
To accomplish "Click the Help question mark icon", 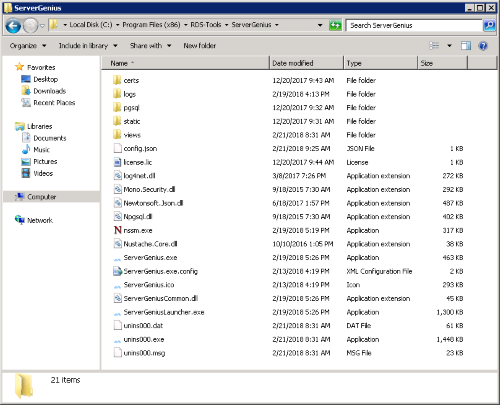I will point(483,46).
